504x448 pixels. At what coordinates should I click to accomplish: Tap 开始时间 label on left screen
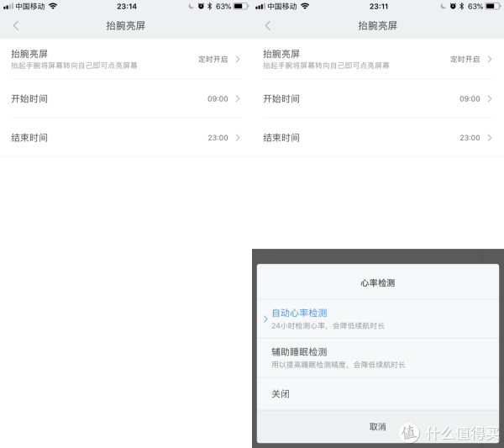(x=29, y=98)
